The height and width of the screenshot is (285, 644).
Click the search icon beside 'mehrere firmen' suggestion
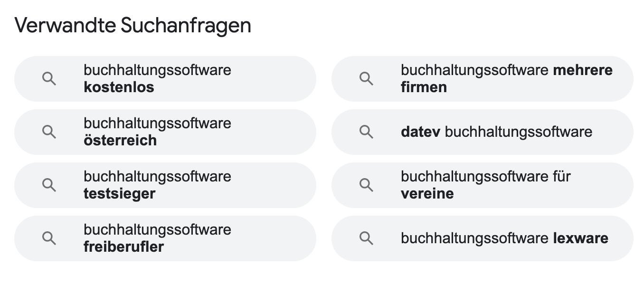(366, 79)
